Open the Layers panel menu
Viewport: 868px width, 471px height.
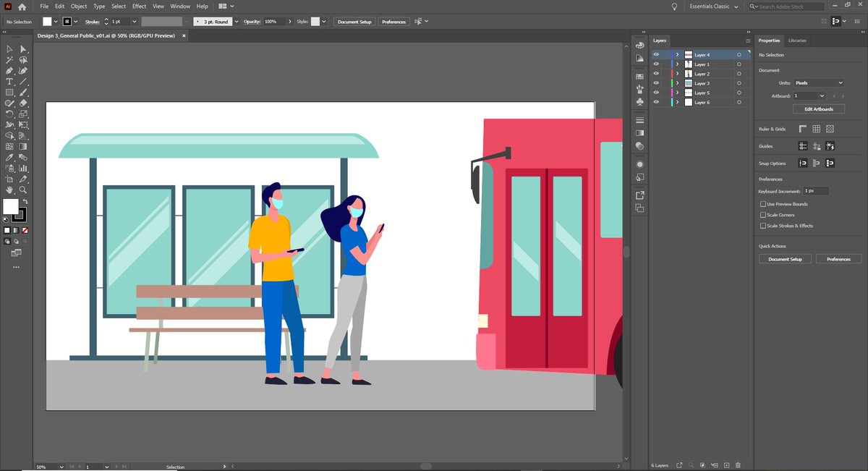tap(748, 41)
